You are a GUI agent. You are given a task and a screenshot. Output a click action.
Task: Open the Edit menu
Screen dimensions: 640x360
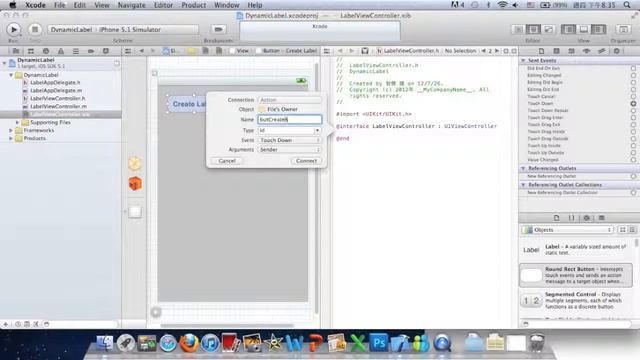pos(80,5)
